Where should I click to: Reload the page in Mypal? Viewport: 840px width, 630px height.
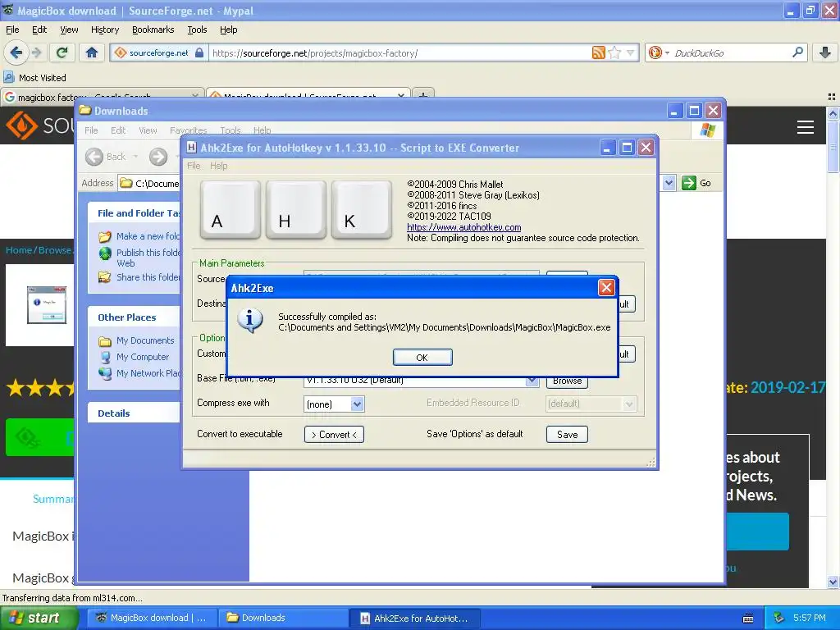pos(62,52)
